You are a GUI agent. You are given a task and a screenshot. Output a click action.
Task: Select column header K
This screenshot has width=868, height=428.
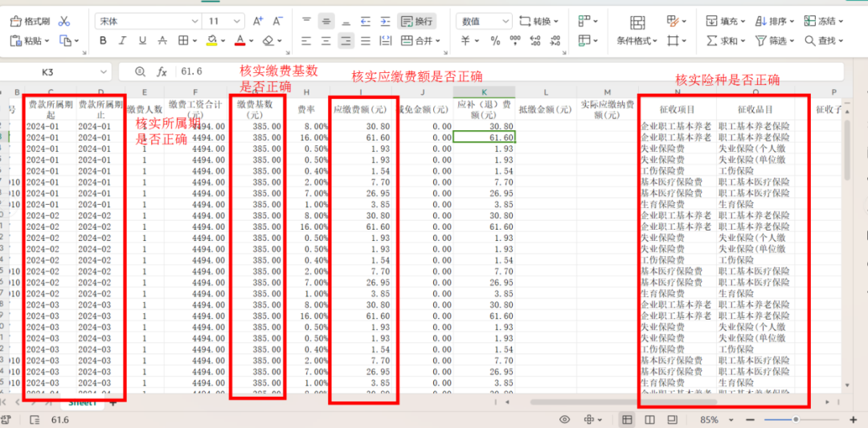point(484,92)
